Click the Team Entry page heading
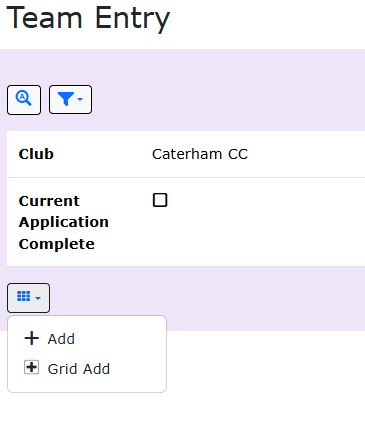 point(88,19)
